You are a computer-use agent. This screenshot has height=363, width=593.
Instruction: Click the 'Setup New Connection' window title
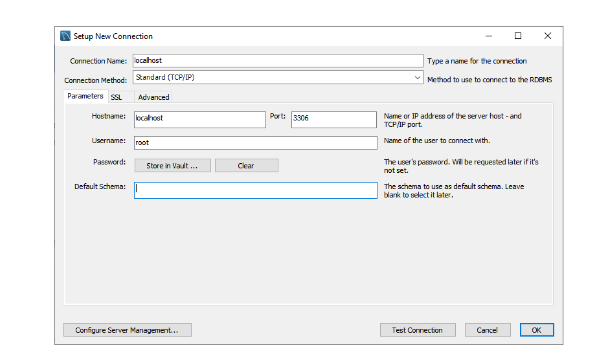coord(113,36)
